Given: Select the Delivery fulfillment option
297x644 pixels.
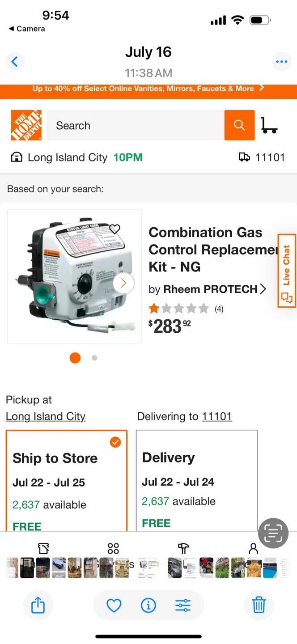Looking at the screenshot, I should pyautogui.click(x=196, y=481).
